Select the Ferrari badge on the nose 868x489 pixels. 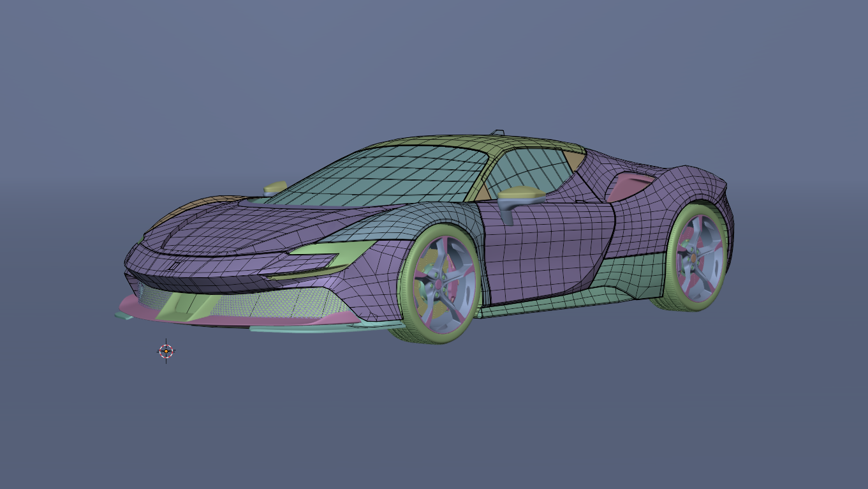point(174,265)
